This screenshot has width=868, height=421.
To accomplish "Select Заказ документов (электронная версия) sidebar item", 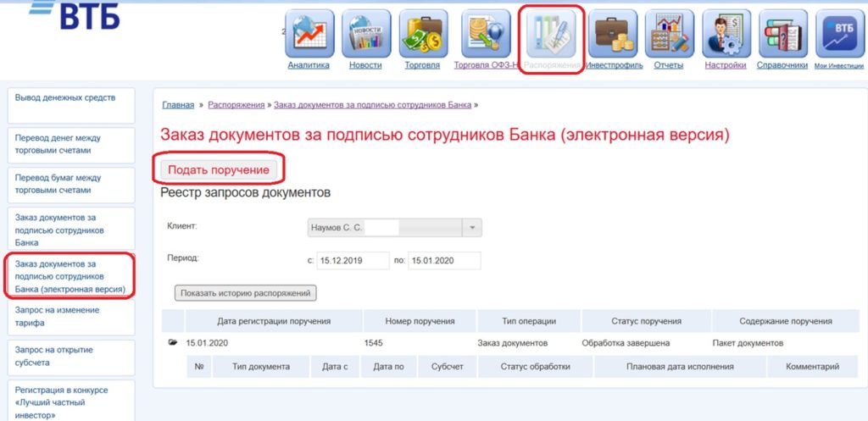I will [71, 276].
